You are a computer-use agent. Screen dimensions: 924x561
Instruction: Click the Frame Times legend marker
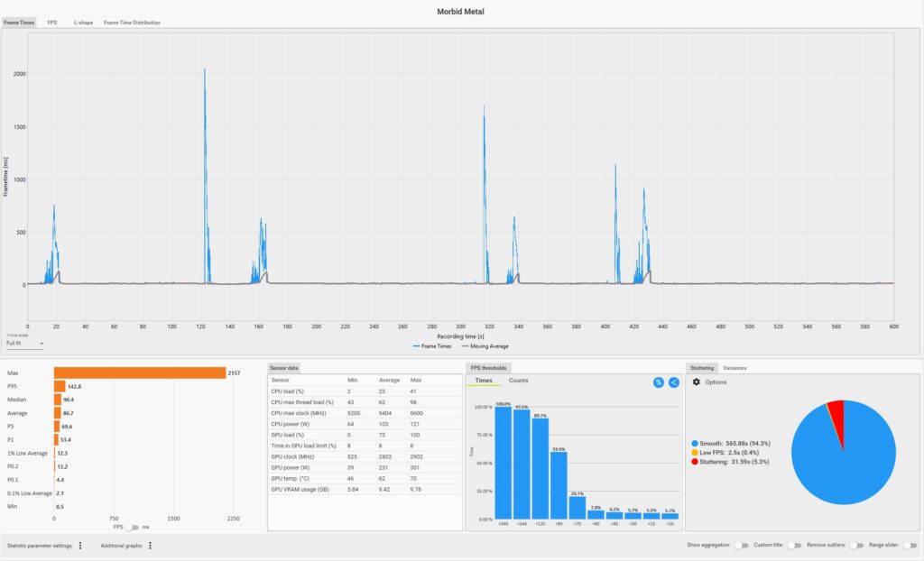point(416,346)
